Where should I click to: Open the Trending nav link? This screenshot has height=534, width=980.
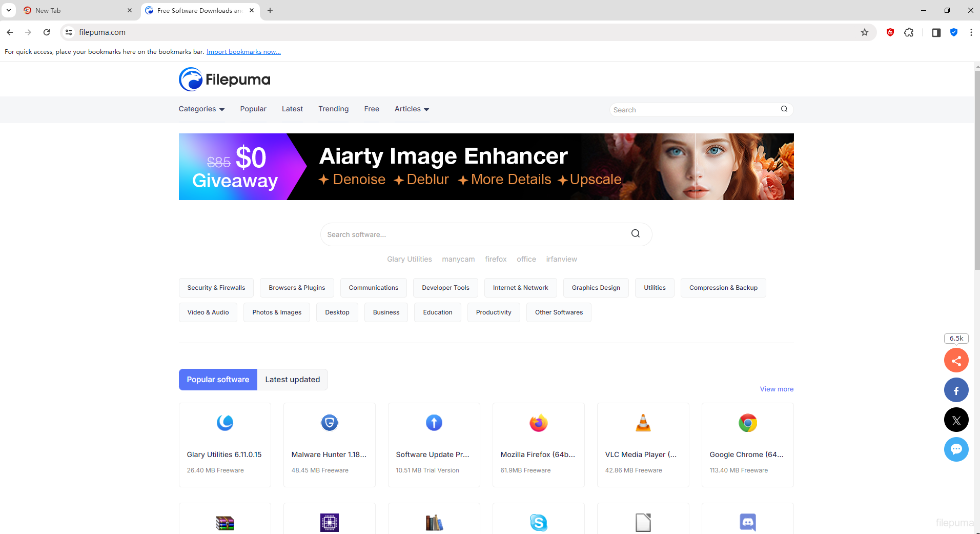point(333,109)
